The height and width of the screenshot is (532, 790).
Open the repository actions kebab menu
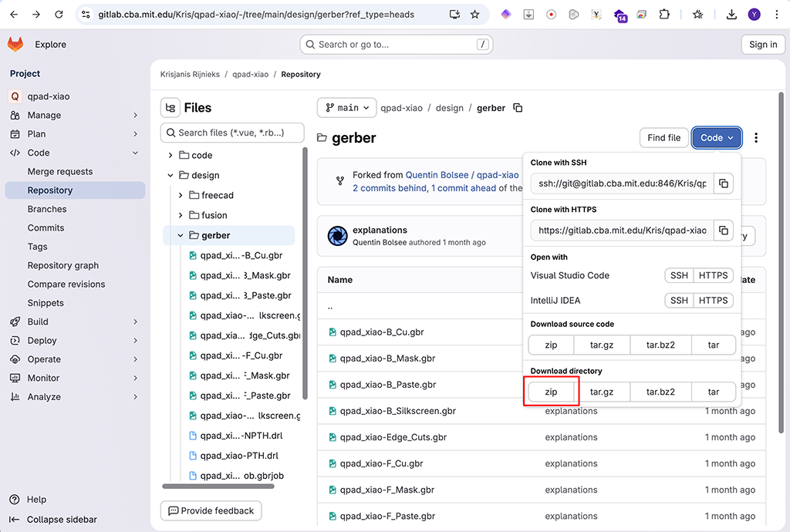[x=756, y=138]
